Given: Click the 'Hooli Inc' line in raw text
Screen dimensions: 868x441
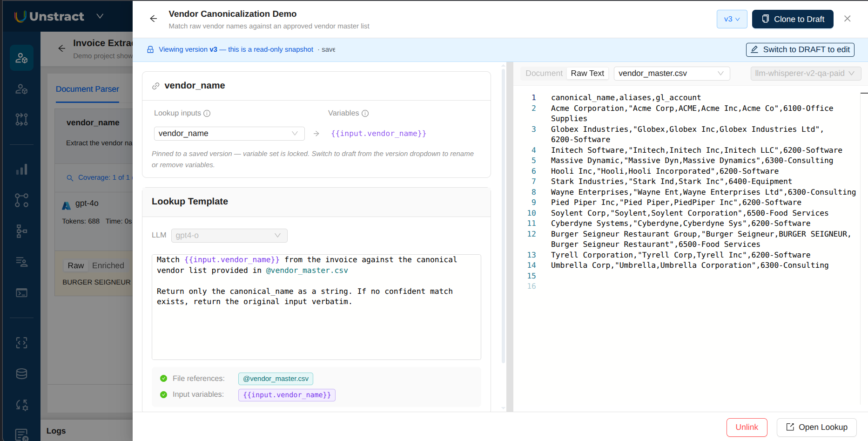Looking at the screenshot, I should pos(665,171).
